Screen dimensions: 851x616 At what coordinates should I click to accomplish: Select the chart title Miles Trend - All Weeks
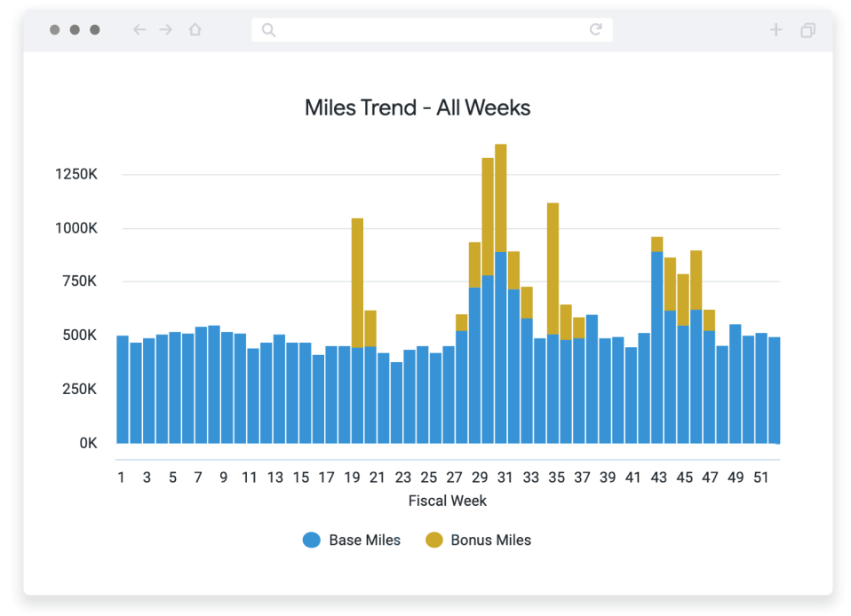418,107
